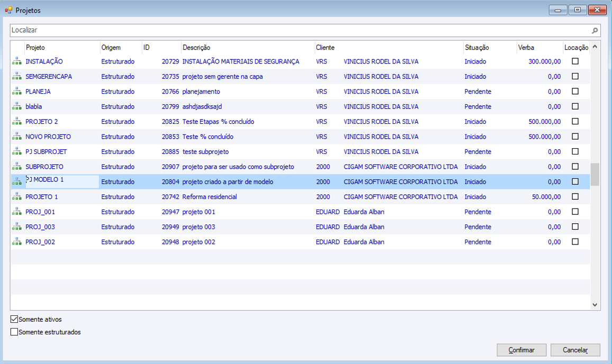Toggle Locação checkbox for PROJ_003
612x364 pixels.
[x=575, y=227]
